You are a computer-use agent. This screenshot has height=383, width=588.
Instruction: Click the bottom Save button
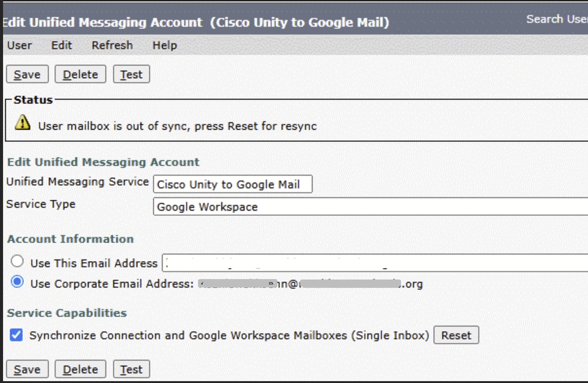[x=27, y=369]
